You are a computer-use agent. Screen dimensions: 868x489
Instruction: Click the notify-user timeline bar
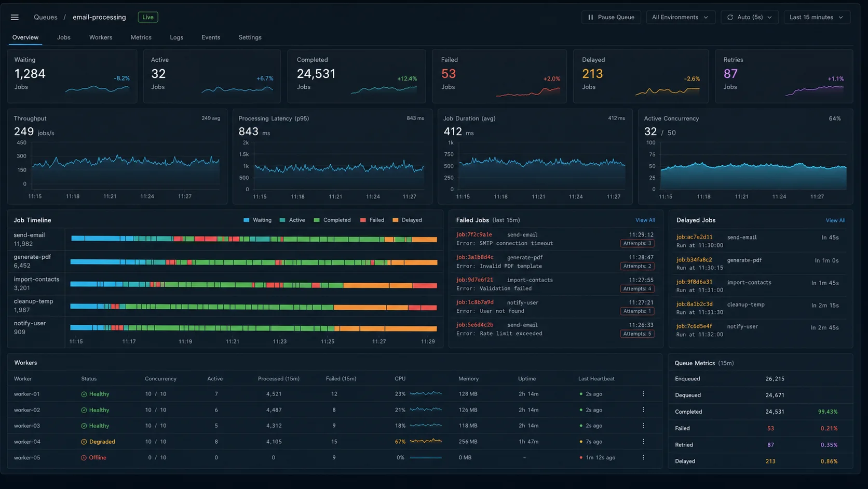coord(254,328)
